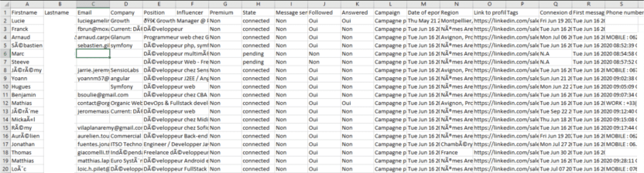Open LinkedIn profile link for Lucie

click(489, 21)
